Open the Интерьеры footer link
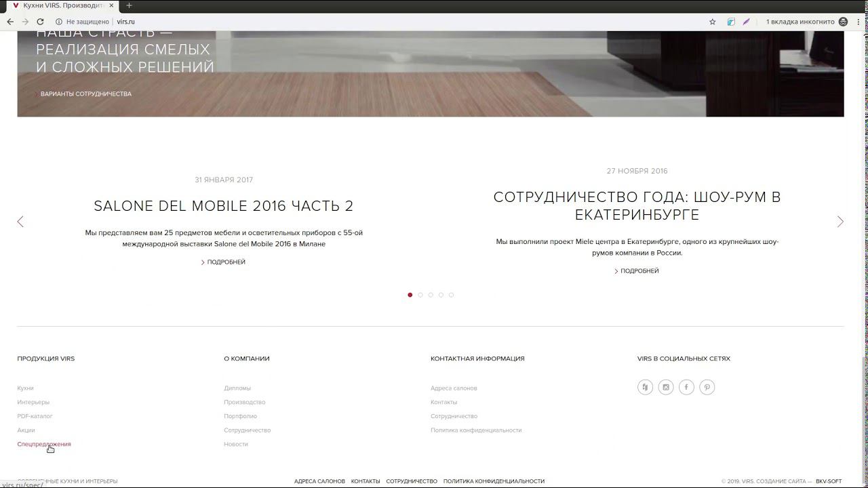The height and width of the screenshot is (488, 868). [x=33, y=402]
